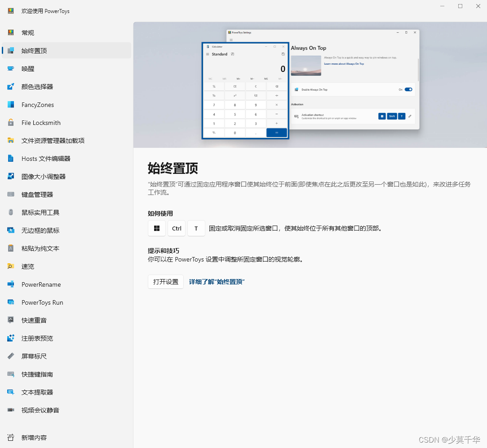
Task: Select the 快速重音 sidebar label
Action: 34,320
